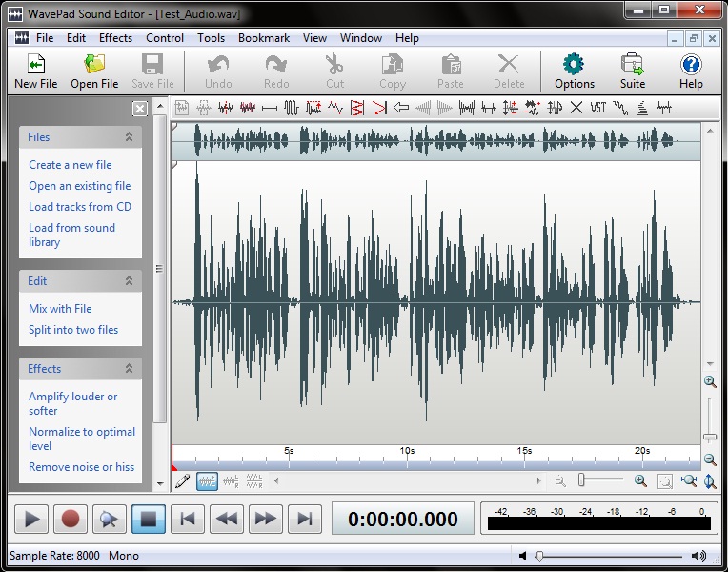
Task: Click the sidebar scroll up arrow
Action: 160,107
